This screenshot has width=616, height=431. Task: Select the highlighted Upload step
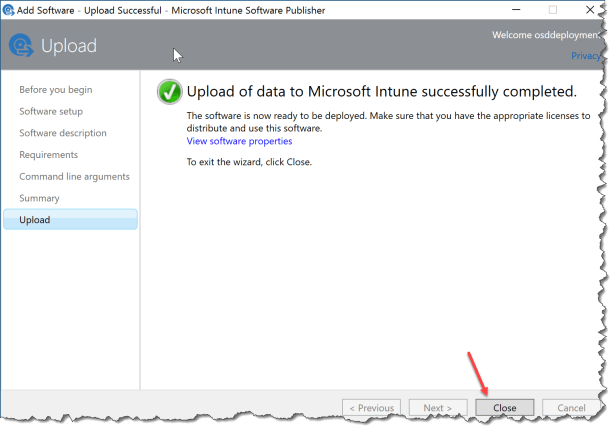tap(70, 219)
